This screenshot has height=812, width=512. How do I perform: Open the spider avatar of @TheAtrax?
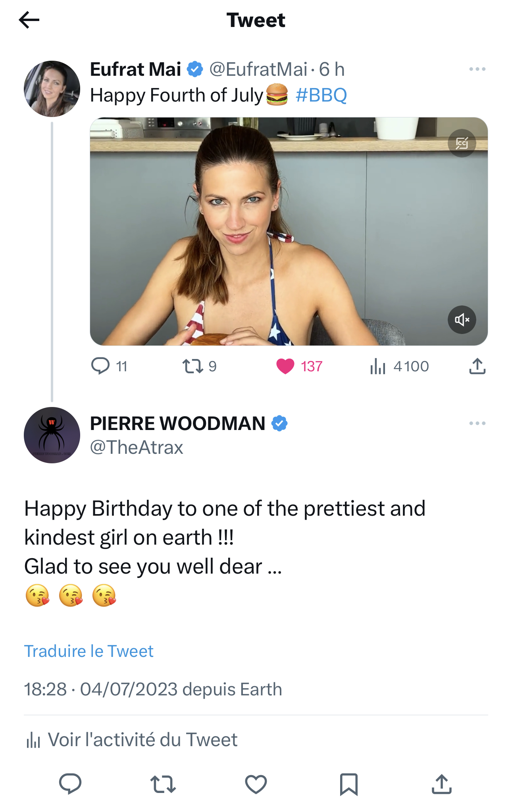click(x=52, y=435)
